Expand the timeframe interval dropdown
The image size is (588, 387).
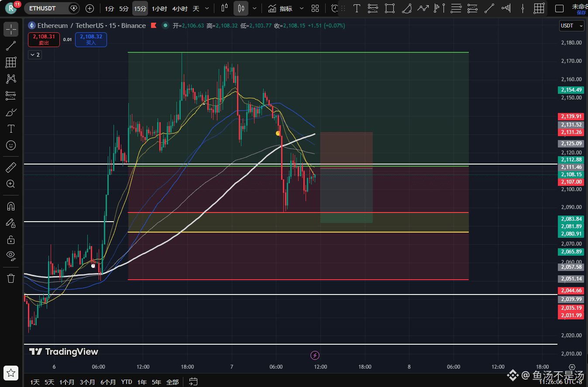207,8
